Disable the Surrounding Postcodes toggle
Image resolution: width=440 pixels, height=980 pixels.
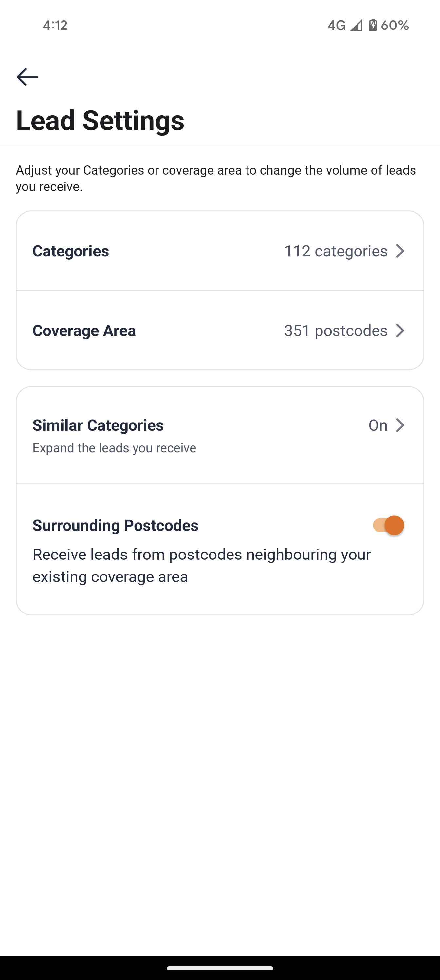point(388,525)
